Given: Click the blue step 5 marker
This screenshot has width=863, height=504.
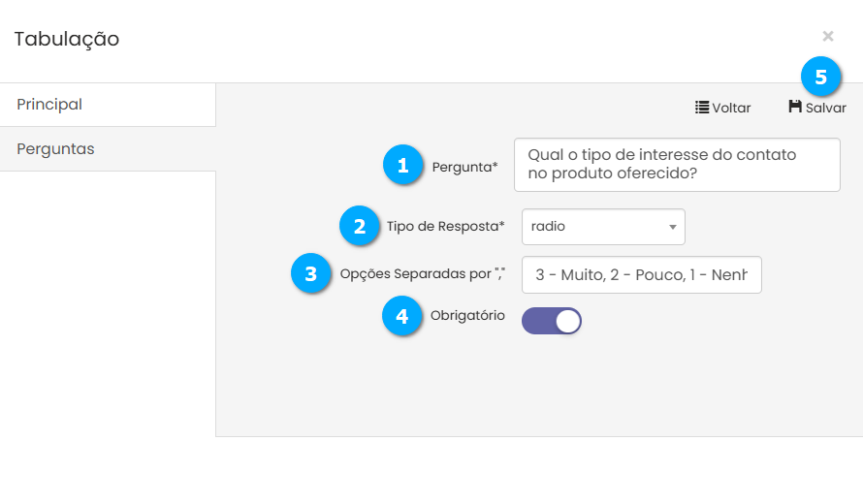Looking at the screenshot, I should click(x=820, y=78).
